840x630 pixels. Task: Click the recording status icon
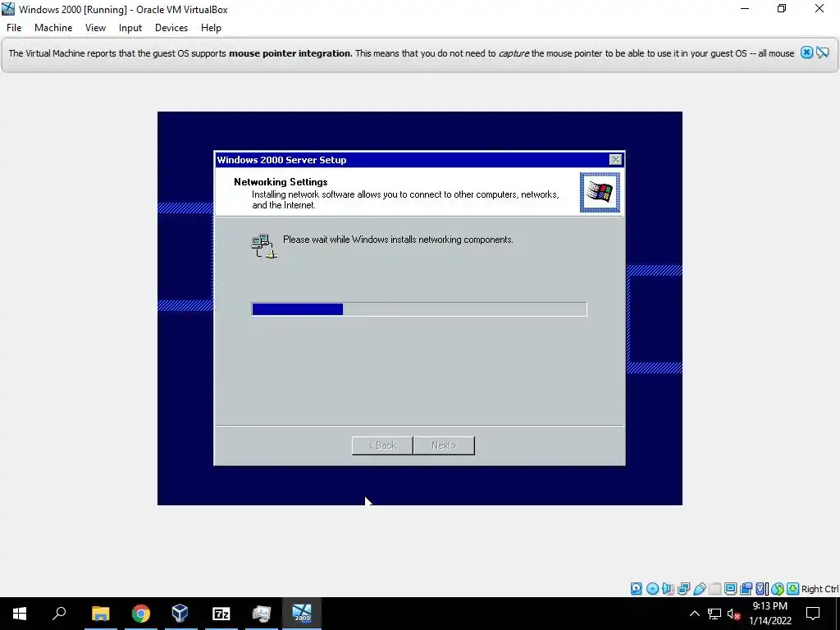point(746,589)
